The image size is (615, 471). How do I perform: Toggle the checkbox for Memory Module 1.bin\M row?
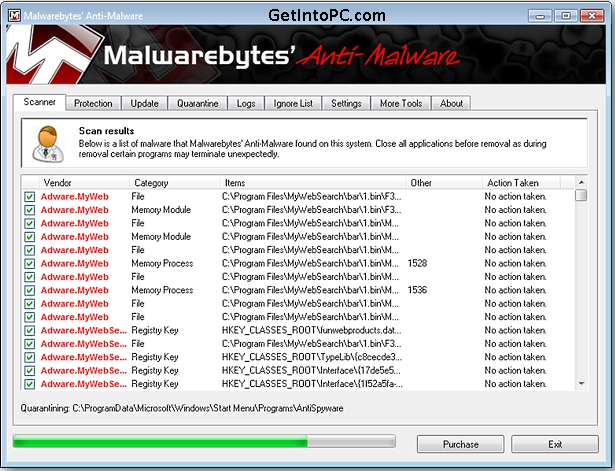point(29,237)
